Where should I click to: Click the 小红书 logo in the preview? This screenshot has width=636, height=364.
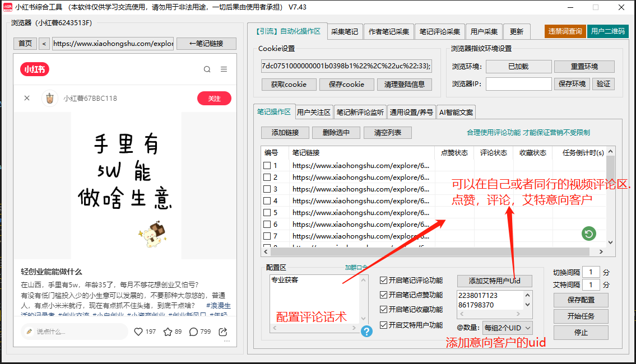34,69
